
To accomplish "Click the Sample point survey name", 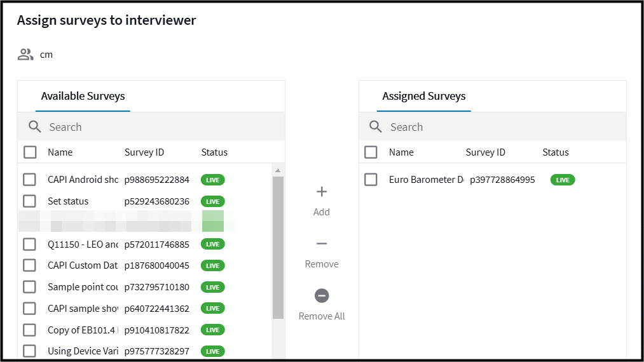I will coord(83,287).
